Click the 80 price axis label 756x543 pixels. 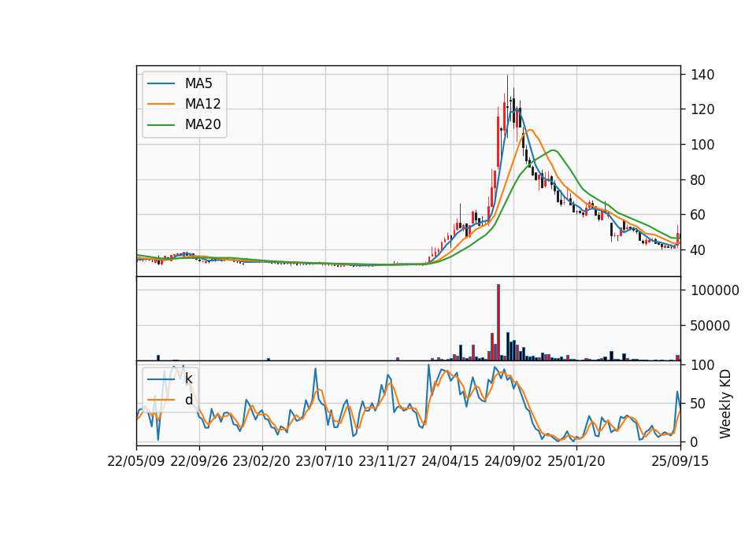coord(699,180)
